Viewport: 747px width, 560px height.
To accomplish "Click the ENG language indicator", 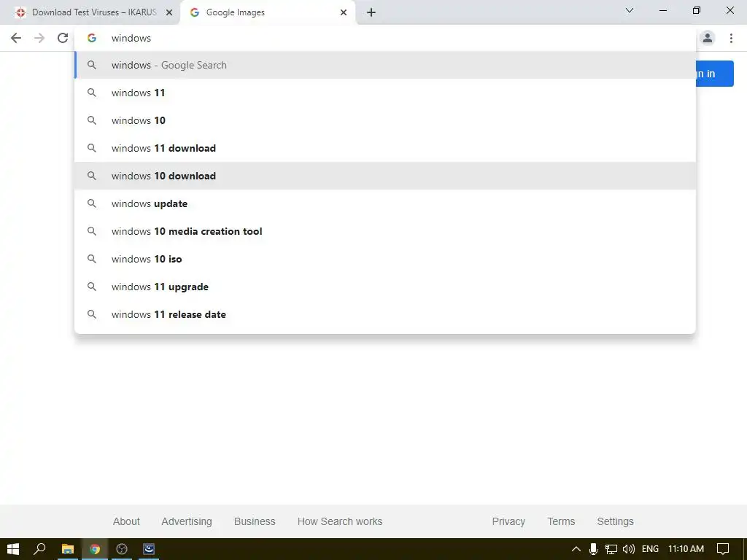I will [650, 549].
